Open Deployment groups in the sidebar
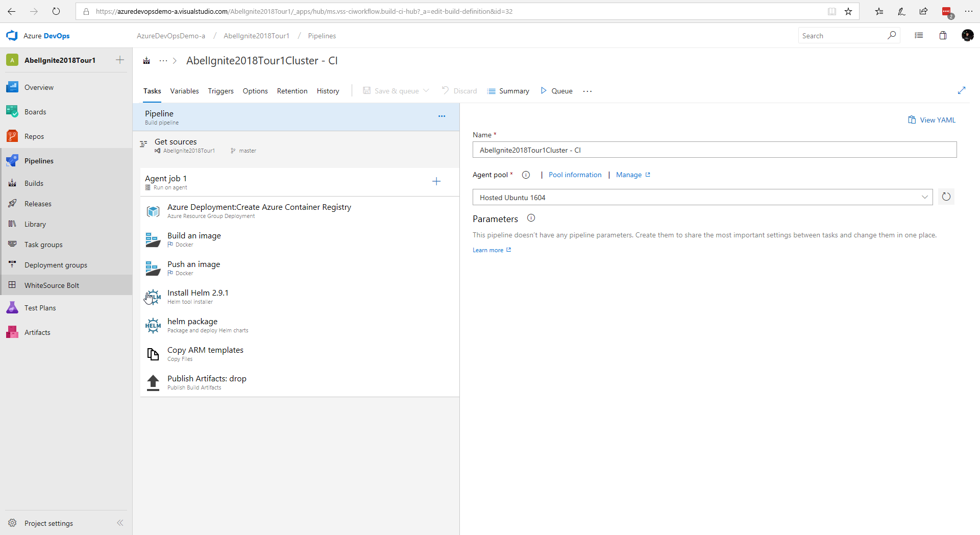The height and width of the screenshot is (535, 980). click(x=56, y=265)
